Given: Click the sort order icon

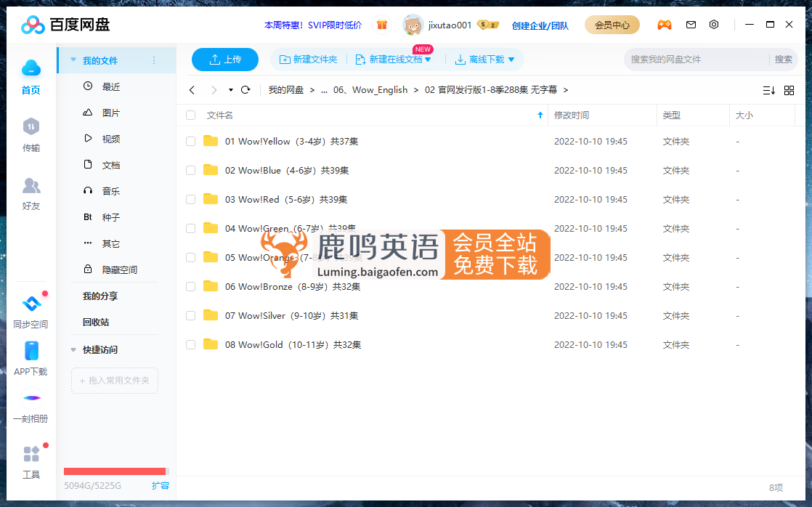Looking at the screenshot, I should click(768, 90).
